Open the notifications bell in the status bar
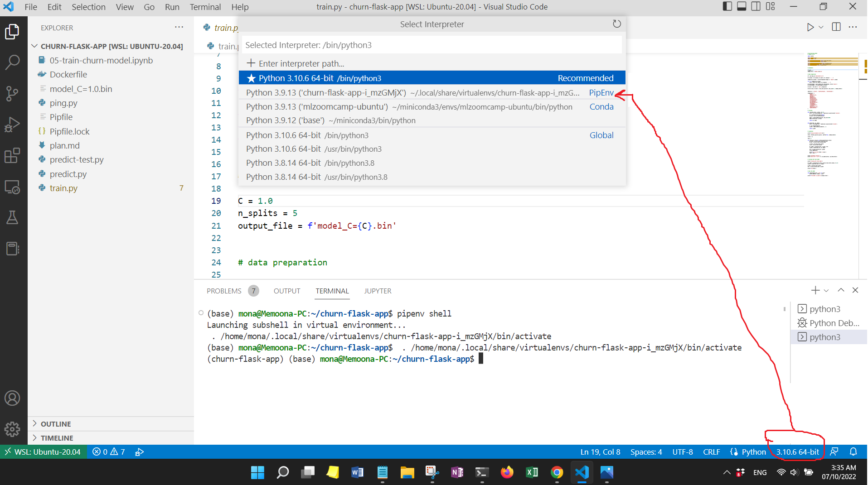The image size is (868, 485). [x=853, y=452]
